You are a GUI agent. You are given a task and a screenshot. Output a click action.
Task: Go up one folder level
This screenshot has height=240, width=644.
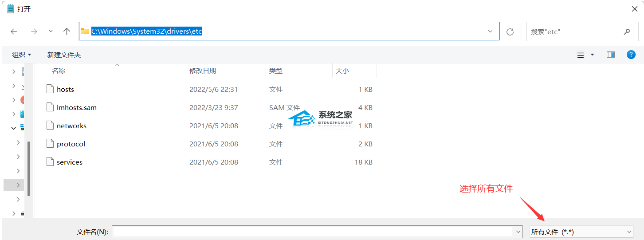[67, 31]
